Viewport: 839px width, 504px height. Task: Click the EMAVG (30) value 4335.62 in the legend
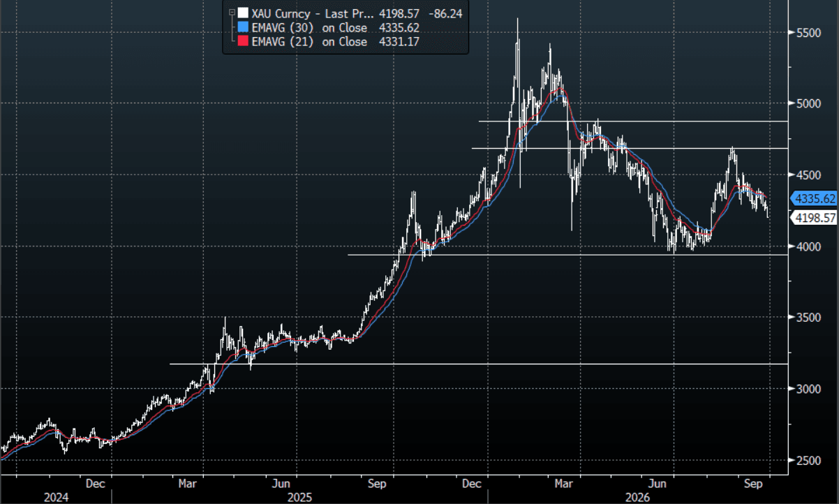399,27
